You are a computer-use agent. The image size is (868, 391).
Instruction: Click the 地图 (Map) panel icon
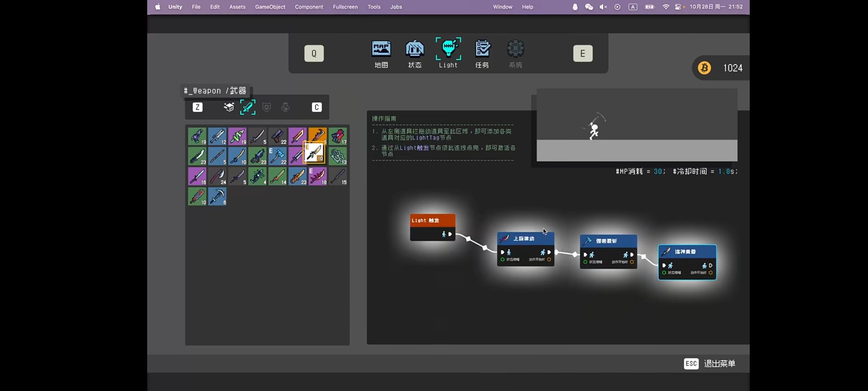click(382, 53)
